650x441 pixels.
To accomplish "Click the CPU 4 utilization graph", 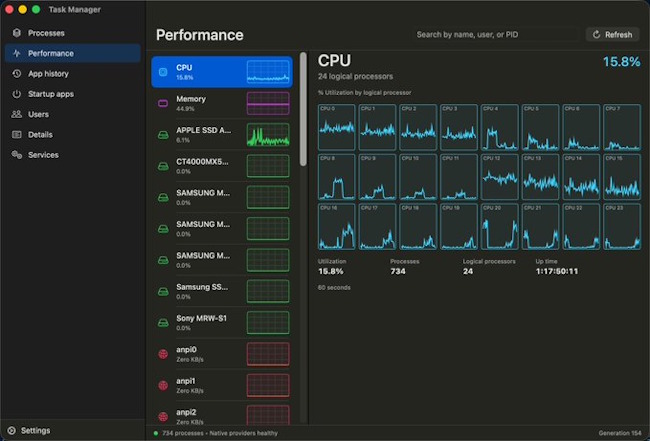I will click(500, 127).
